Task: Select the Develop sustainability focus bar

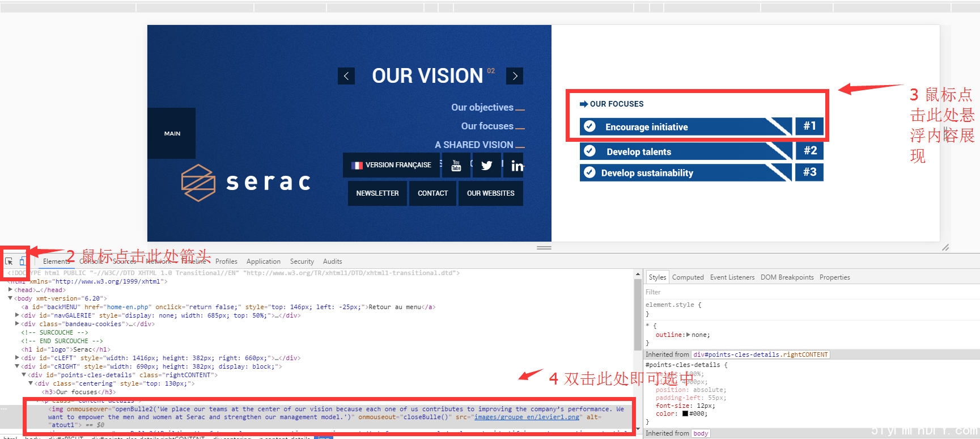Action: point(686,172)
